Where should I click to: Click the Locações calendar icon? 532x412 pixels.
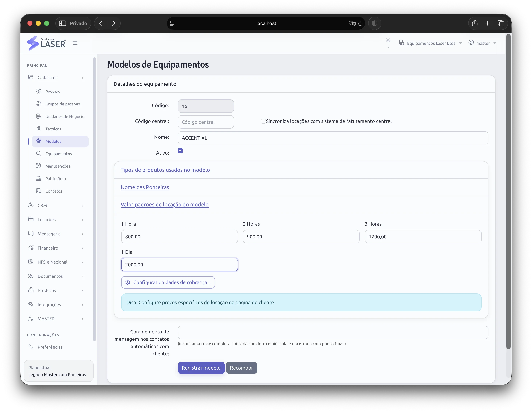[x=31, y=219]
